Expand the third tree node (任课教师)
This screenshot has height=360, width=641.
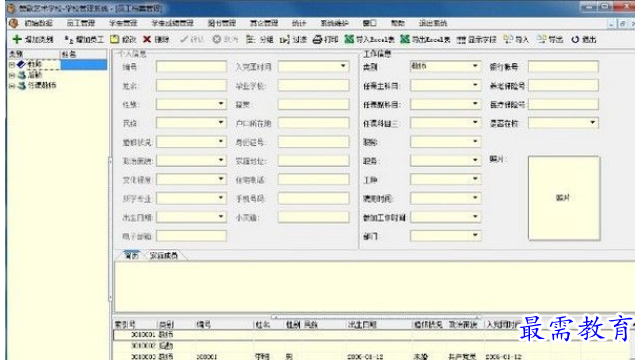[x=12, y=85]
